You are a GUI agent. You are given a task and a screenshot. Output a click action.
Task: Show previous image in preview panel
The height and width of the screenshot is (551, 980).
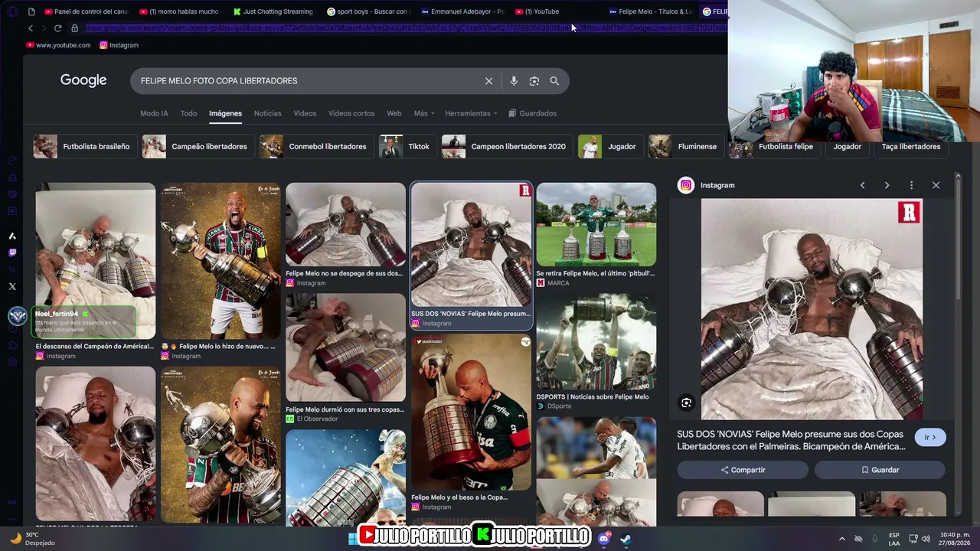pos(862,185)
